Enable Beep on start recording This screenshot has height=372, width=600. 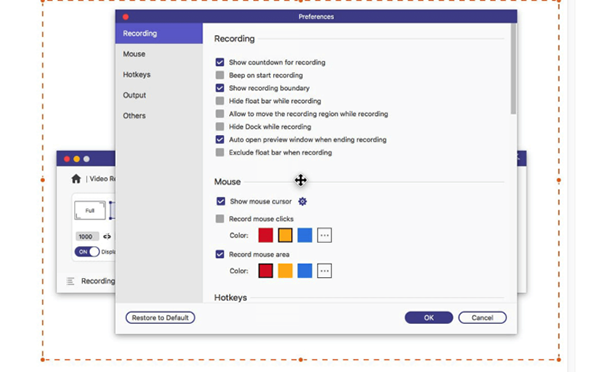220,75
